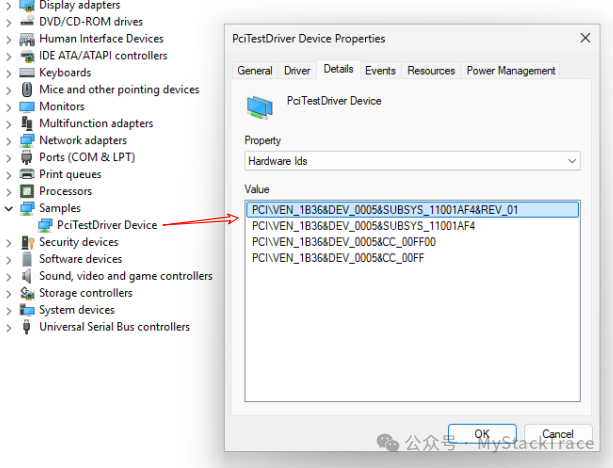The width and height of the screenshot is (613, 468).
Task: Click the Software devices icon
Action: pyautogui.click(x=27, y=259)
